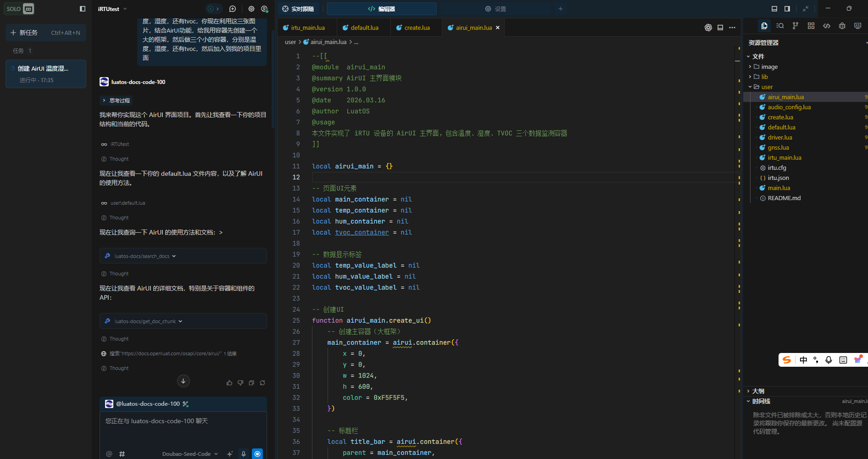Give a thumbs down to the response
Screen dimensions: 868x459
tap(240, 383)
